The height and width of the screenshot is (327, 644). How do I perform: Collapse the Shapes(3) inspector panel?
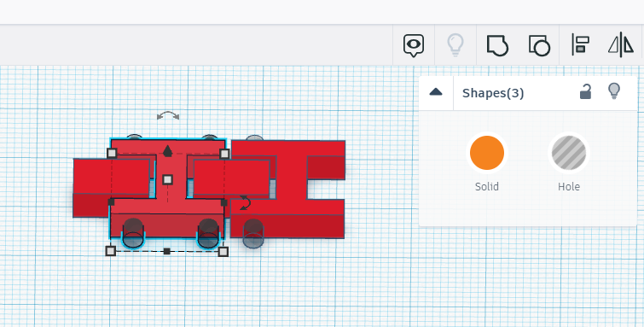[436, 92]
